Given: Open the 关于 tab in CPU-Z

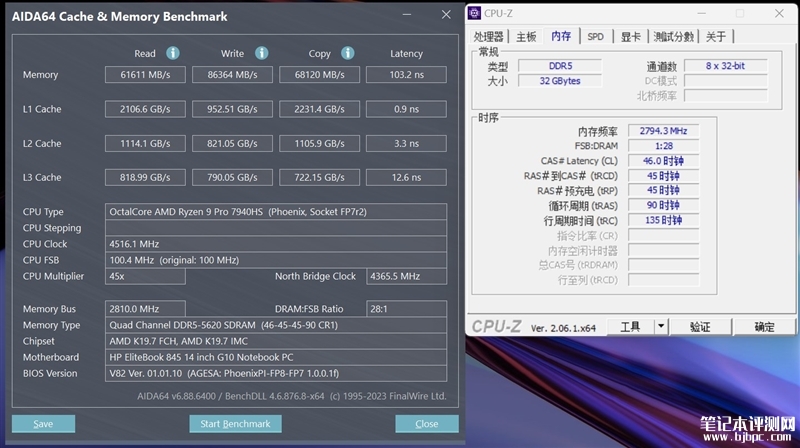Looking at the screenshot, I should 716,36.
